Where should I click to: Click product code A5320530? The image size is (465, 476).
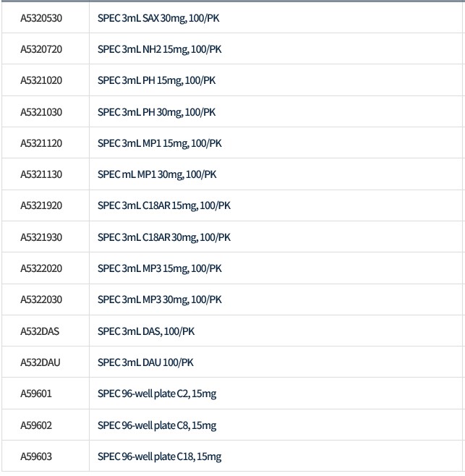click(41, 17)
